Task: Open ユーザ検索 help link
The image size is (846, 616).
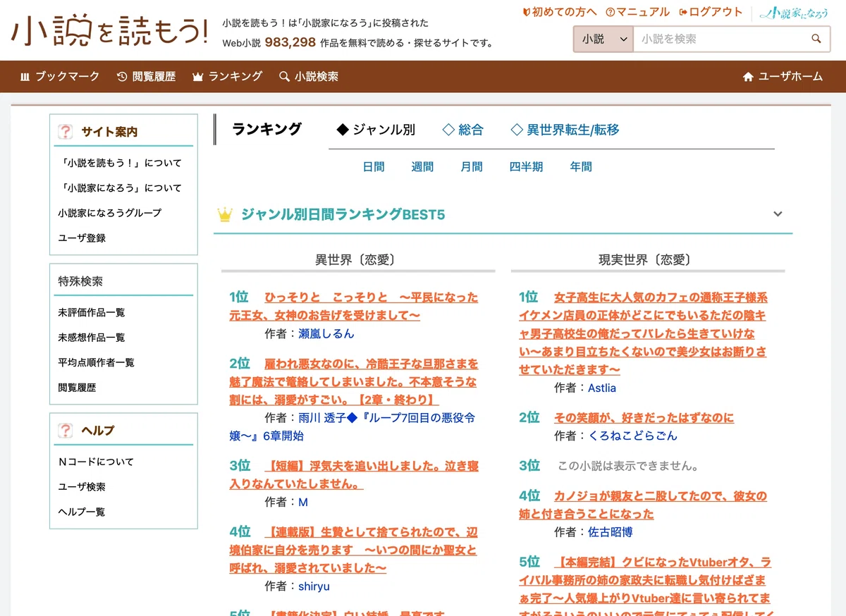Action: point(82,487)
